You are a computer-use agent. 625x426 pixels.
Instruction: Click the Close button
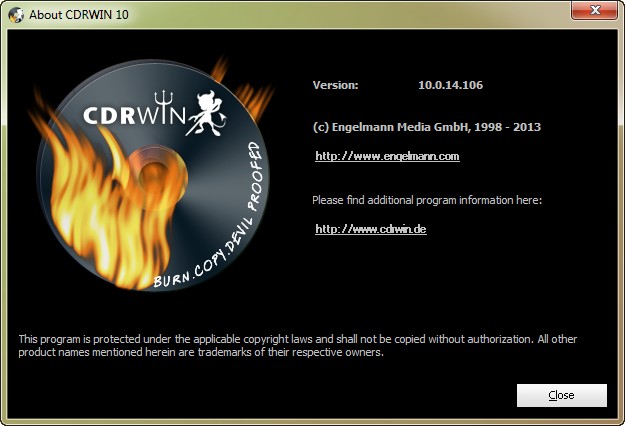(562, 395)
